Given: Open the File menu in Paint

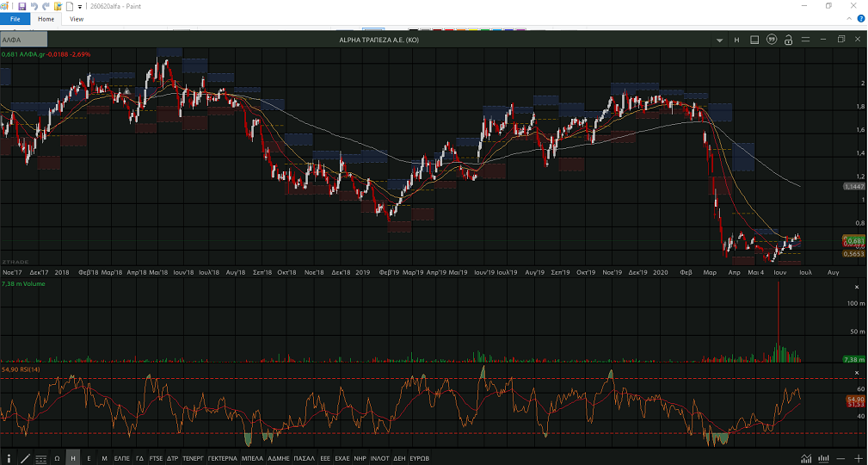Looking at the screenshot, I should pos(15,18).
